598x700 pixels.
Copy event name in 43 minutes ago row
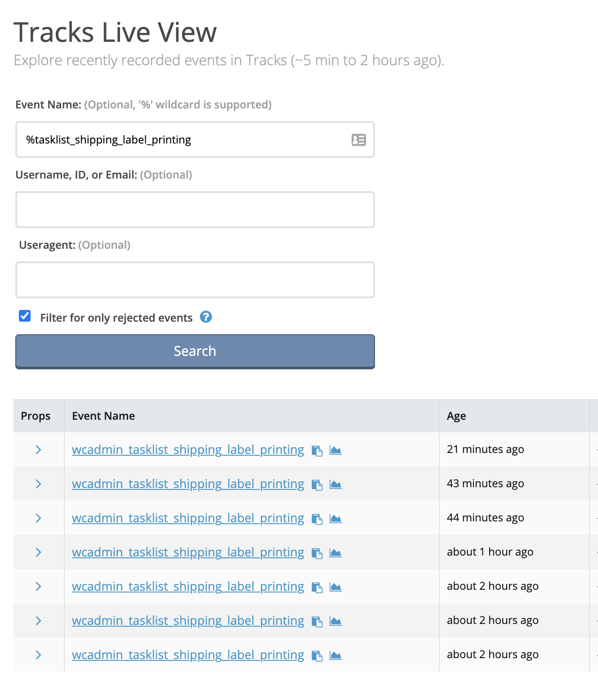click(x=317, y=485)
